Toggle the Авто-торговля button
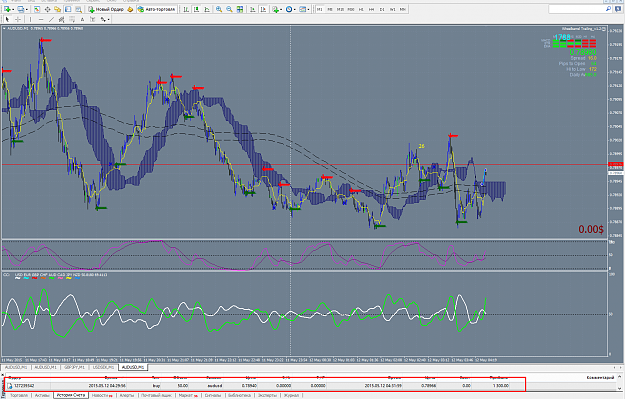625x399 pixels. tap(156, 9)
